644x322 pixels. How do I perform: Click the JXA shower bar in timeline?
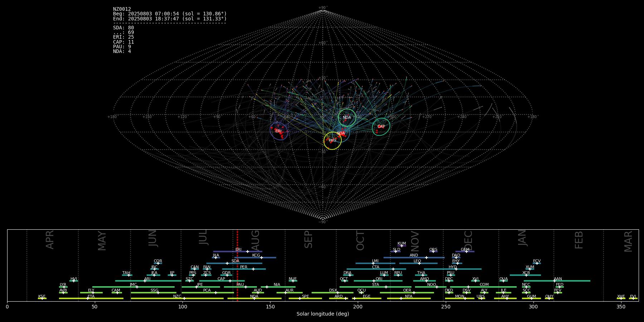coord(216,258)
